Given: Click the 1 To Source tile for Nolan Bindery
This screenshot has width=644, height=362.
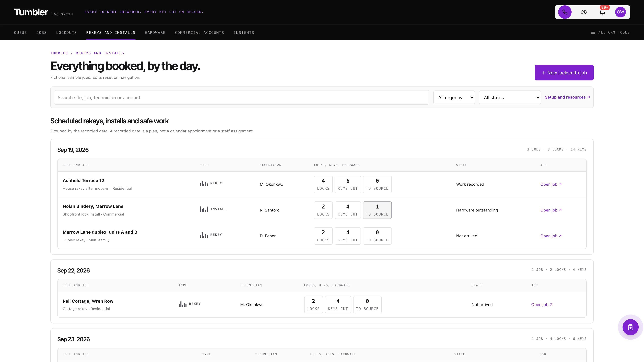Looking at the screenshot, I should click(x=377, y=210).
